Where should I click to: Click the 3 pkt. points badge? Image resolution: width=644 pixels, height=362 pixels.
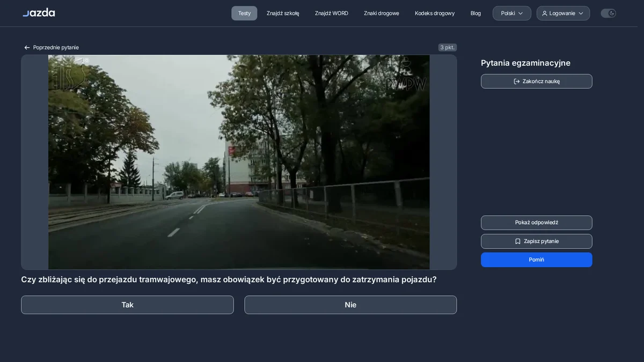tap(448, 48)
